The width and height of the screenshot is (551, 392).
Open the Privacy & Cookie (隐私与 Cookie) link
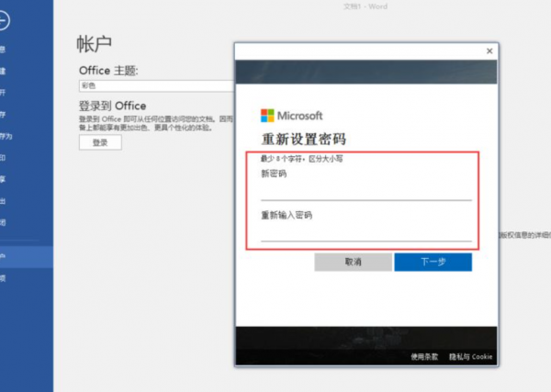pos(470,357)
